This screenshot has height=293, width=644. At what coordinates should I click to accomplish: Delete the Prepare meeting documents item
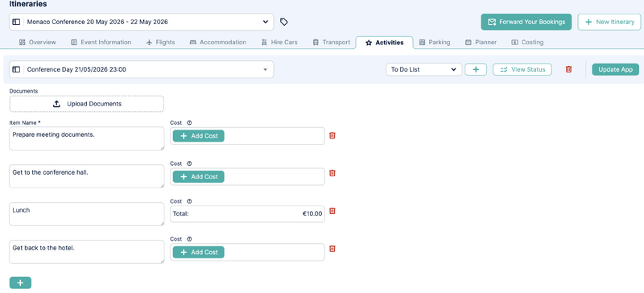(x=332, y=135)
